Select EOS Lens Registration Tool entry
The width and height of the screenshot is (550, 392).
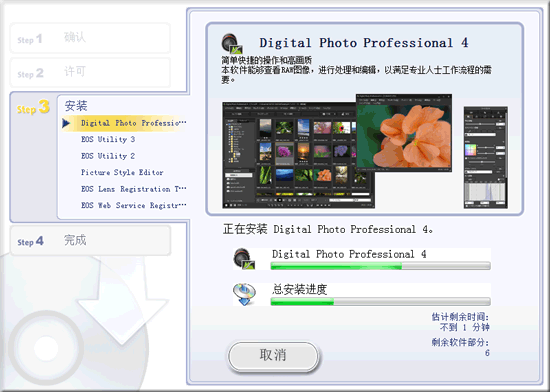[133, 189]
